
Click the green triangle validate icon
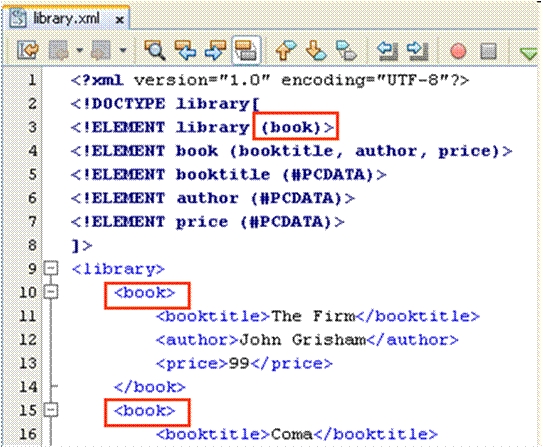tap(528, 54)
